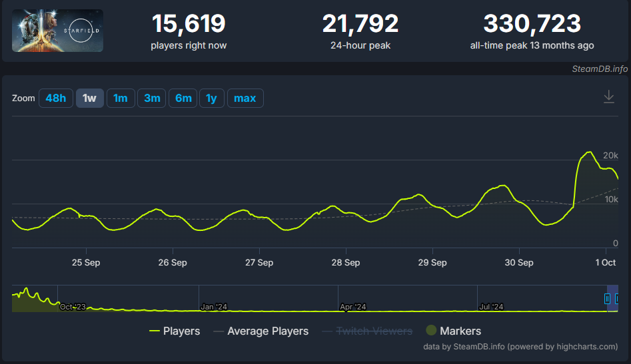Open the Starfield game thumbnail
This screenshot has height=364, width=631.
pos(57,31)
